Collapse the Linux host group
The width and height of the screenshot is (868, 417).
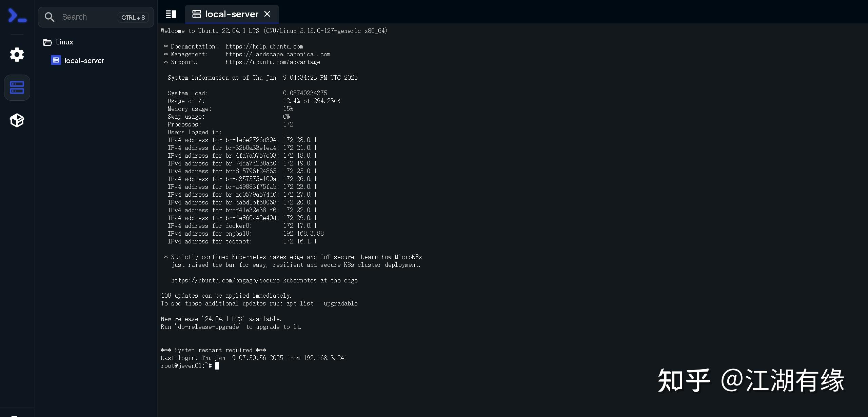click(64, 42)
